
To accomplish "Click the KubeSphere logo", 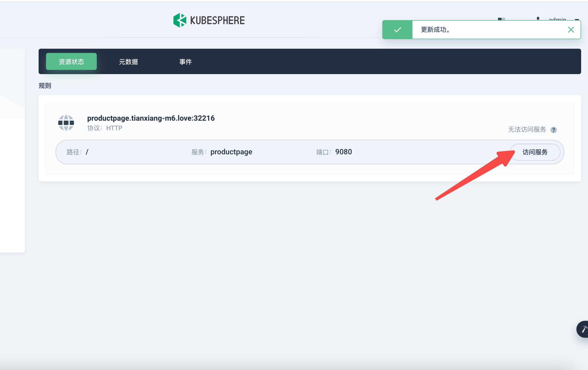I will pos(209,20).
